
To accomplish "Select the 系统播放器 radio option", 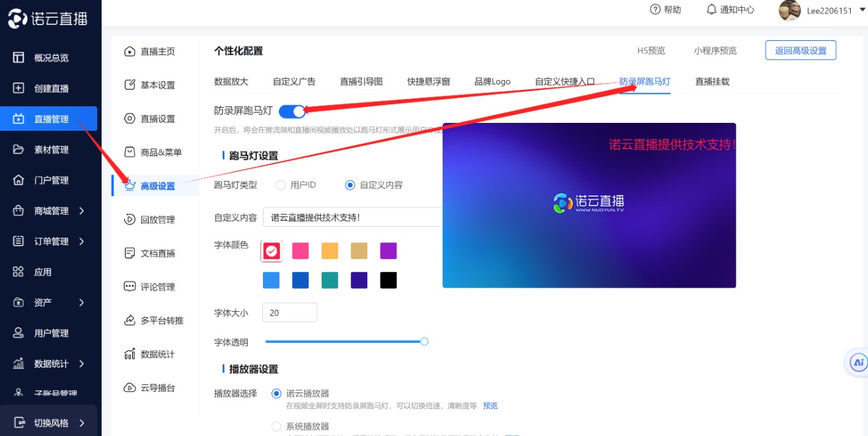I will pos(276,426).
